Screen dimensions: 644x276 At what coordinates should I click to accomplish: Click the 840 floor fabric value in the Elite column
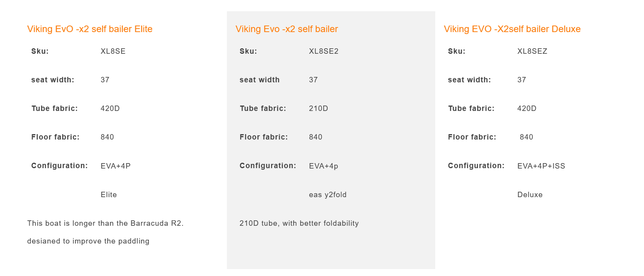click(x=107, y=137)
